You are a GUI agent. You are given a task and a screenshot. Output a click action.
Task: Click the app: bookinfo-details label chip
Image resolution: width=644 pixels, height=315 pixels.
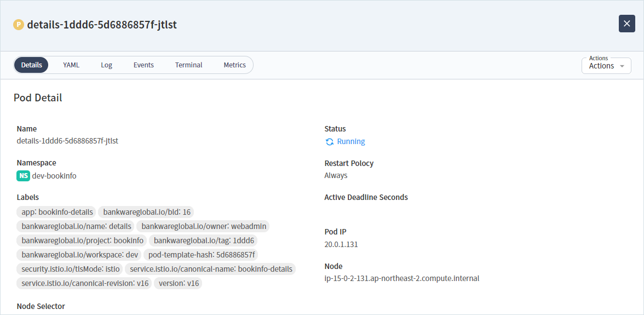(x=56, y=212)
